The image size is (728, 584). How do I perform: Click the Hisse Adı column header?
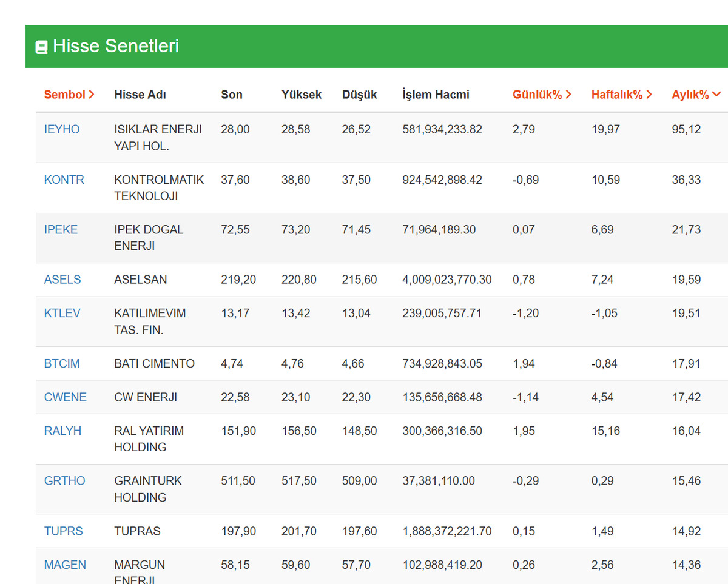click(140, 95)
